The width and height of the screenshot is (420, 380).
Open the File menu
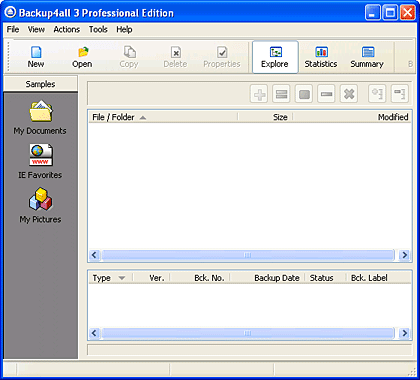point(13,29)
